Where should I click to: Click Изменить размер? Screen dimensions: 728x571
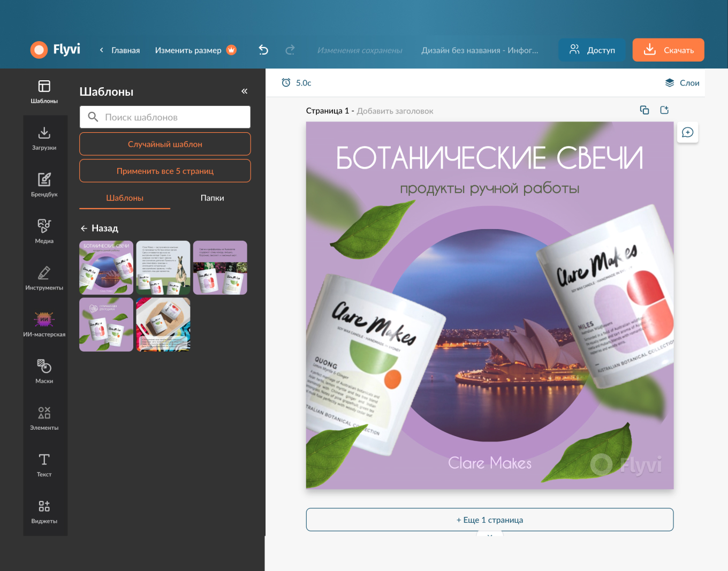point(188,50)
